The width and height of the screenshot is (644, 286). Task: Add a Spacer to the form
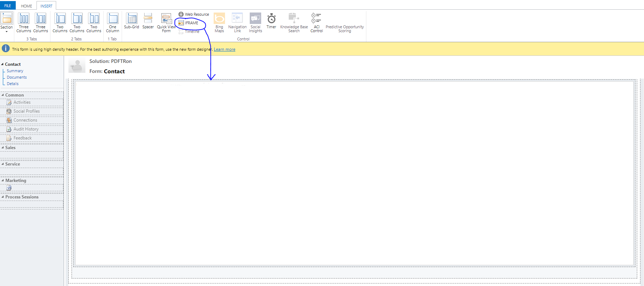click(148, 21)
